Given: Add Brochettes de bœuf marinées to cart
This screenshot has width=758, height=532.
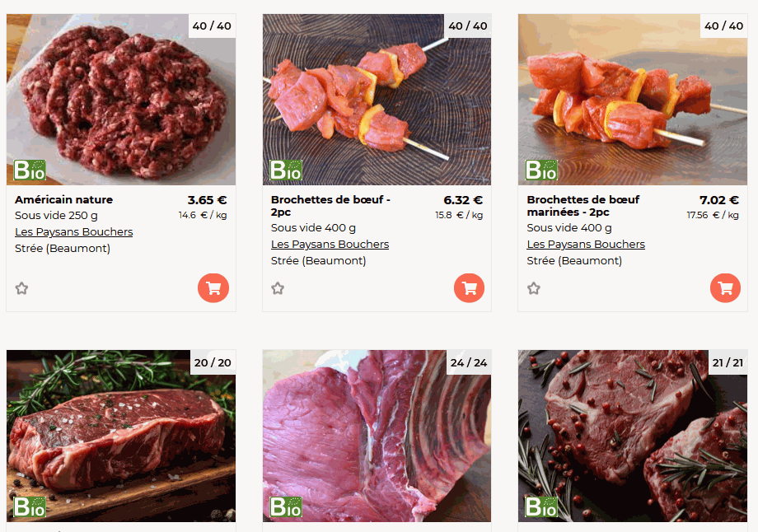Looking at the screenshot, I should tap(725, 288).
